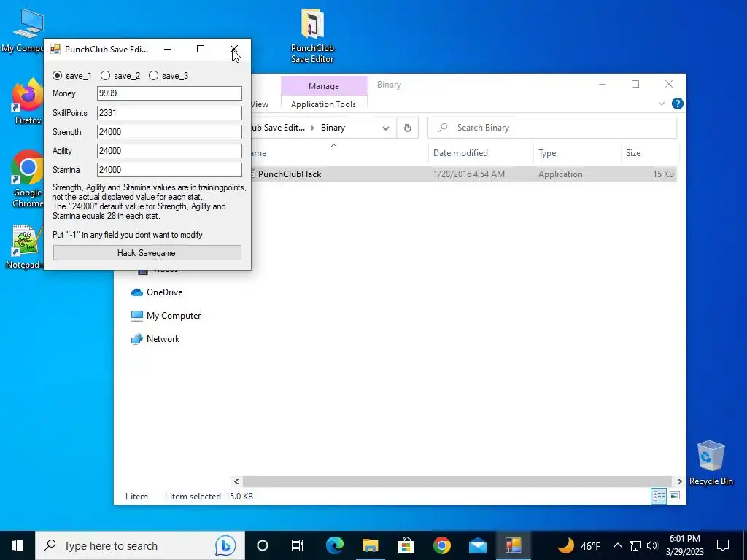Open Bing chat from the search box
747x560 pixels.
[x=225, y=545]
